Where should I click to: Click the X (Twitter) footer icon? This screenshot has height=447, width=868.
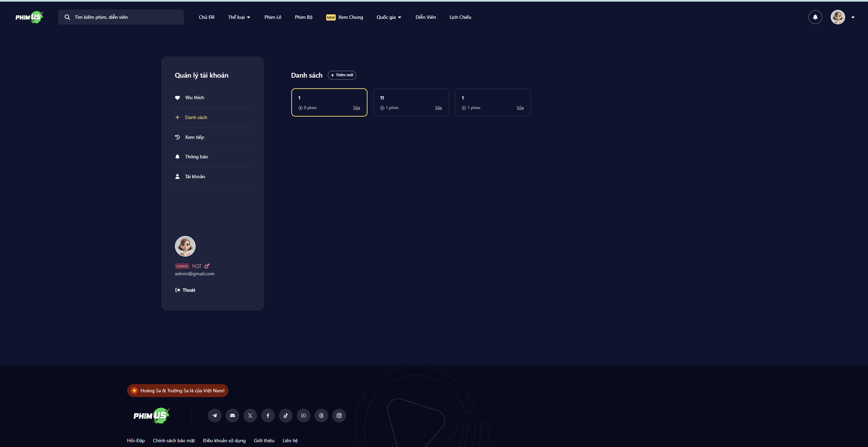250,416
